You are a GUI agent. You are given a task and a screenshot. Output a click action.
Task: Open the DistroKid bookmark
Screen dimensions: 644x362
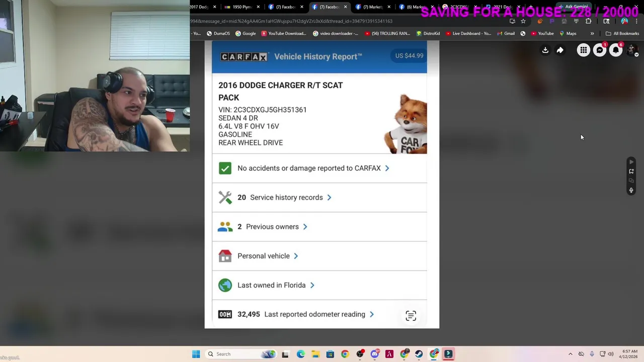pos(428,34)
